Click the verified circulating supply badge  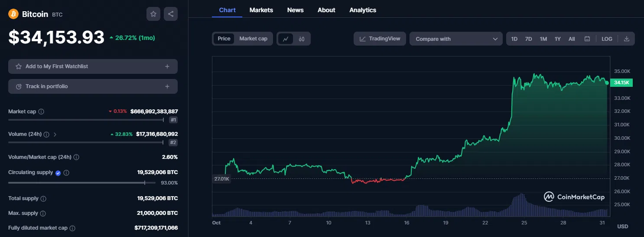[x=58, y=173]
